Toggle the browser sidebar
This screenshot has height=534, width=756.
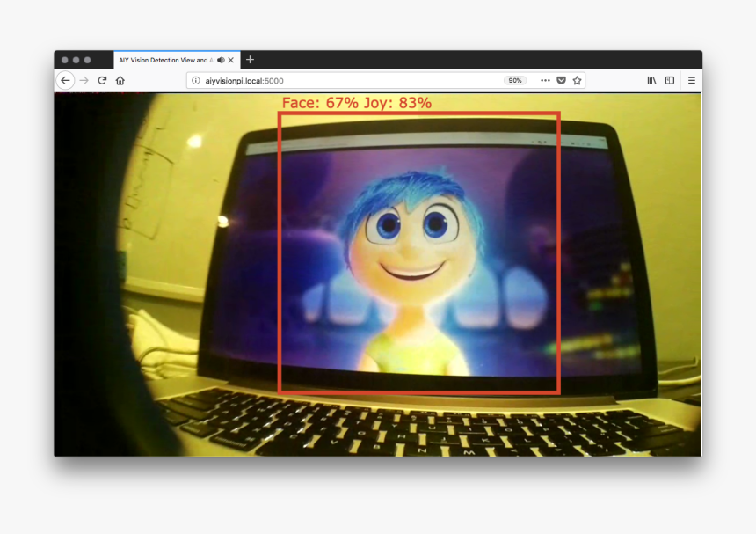(x=670, y=81)
